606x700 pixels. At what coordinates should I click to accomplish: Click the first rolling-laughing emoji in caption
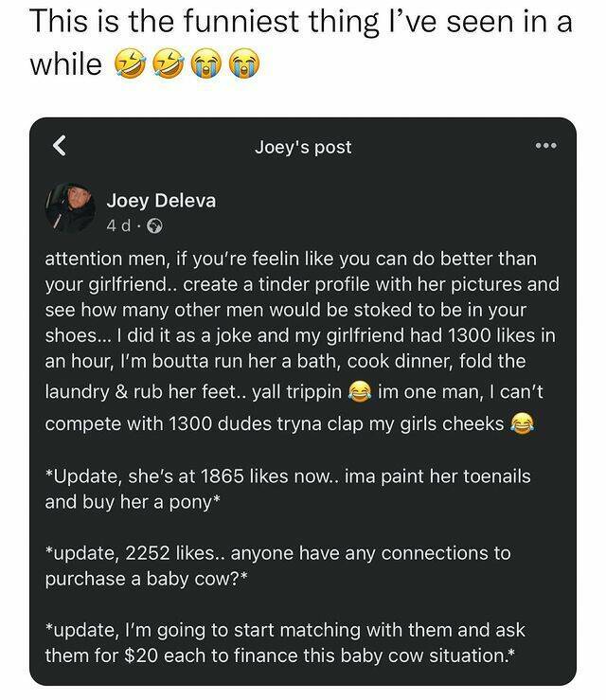pos(128,65)
